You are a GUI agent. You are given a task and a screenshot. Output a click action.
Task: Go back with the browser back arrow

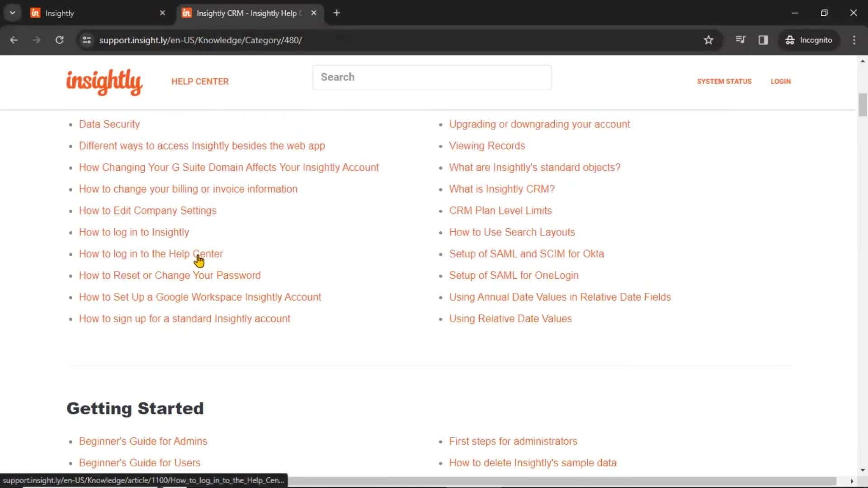tap(14, 40)
